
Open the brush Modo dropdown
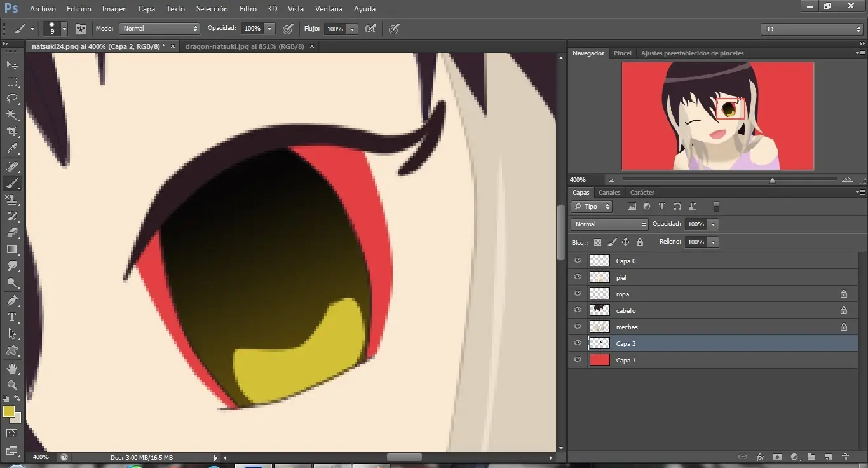click(159, 29)
